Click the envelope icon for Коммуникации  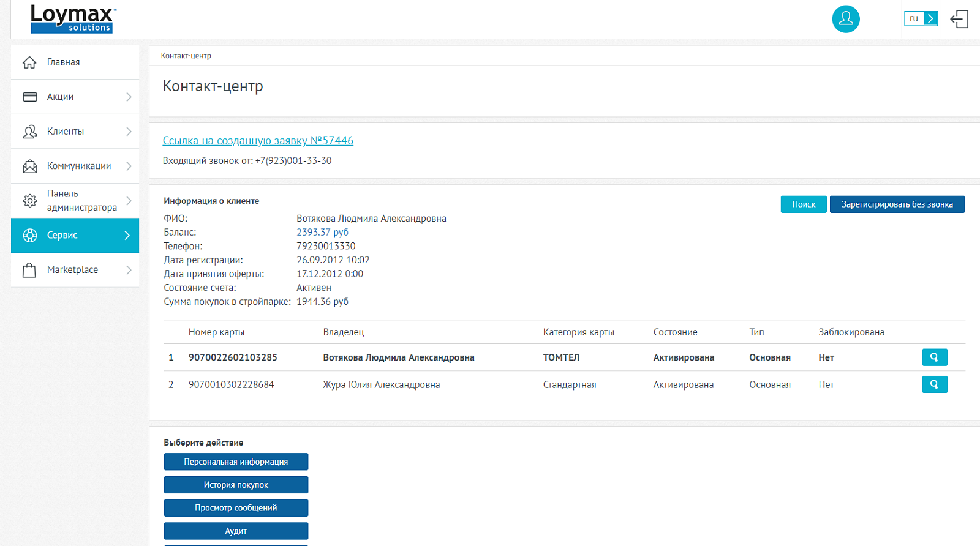coord(29,166)
